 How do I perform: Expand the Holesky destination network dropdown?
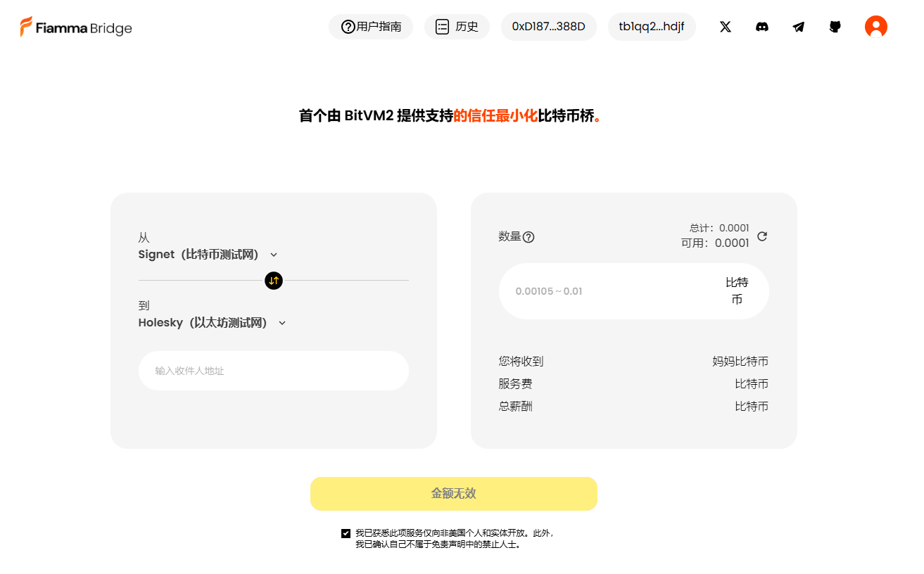(213, 323)
